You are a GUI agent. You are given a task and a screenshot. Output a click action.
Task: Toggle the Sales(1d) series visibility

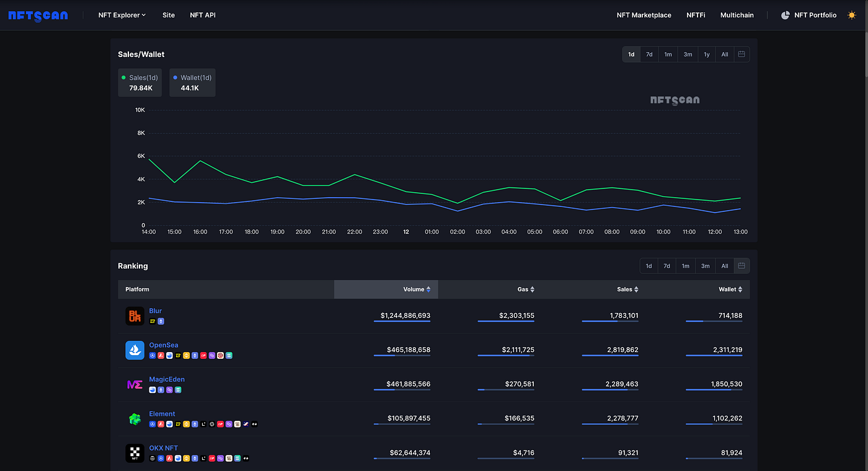(x=139, y=82)
